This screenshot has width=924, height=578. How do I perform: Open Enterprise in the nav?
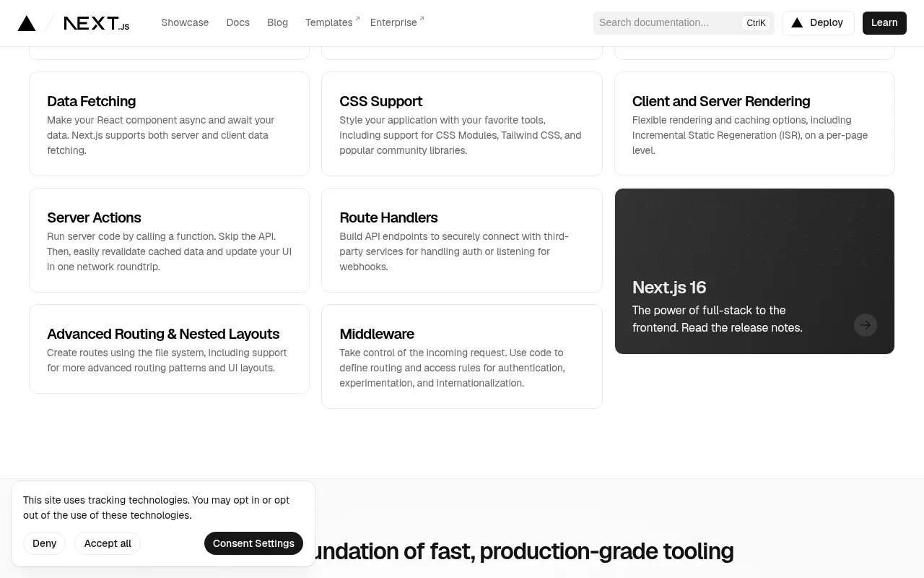[x=393, y=22]
